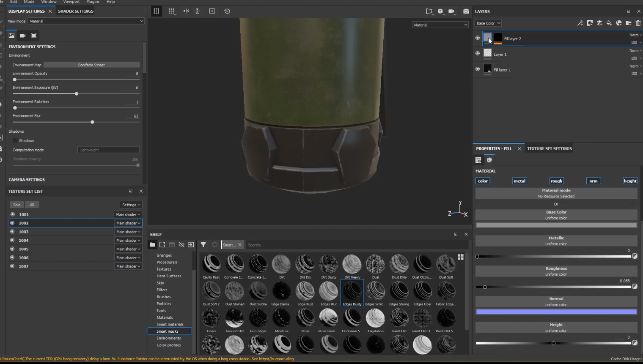This screenshot has height=364, width=643.
Task: Toggle the rough material channel button
Action: (x=556, y=181)
